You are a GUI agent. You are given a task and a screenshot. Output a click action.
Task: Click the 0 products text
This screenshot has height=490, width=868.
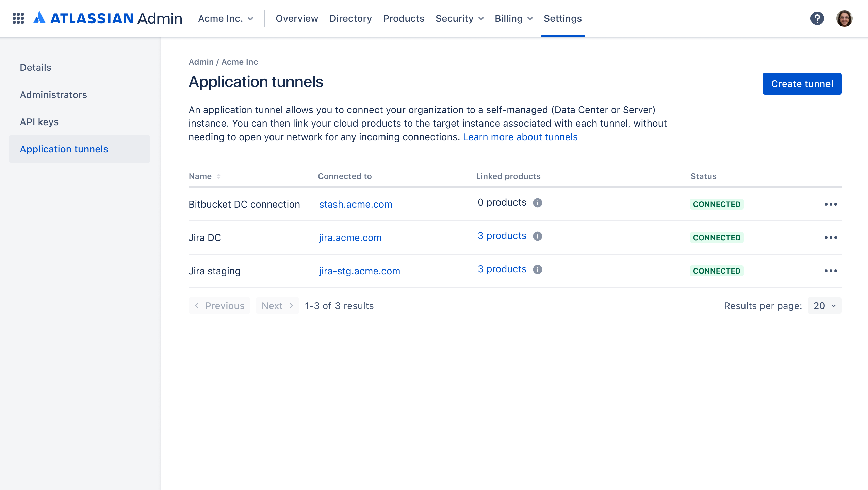(x=502, y=202)
